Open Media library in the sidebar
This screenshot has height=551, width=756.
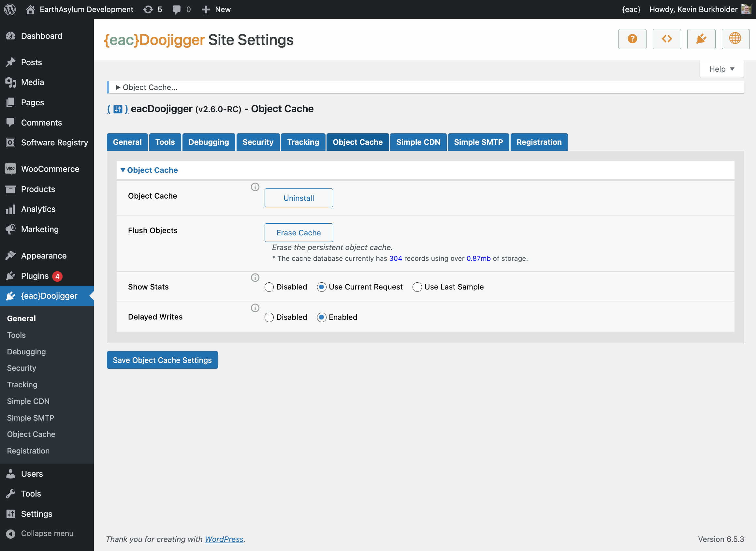[x=47, y=82]
